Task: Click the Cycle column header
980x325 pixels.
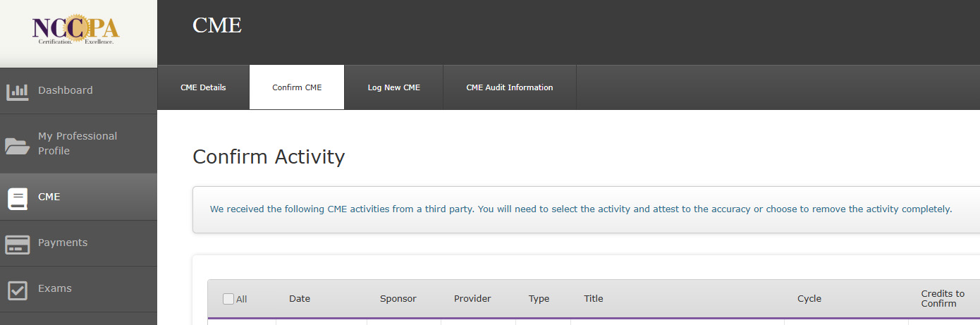Action: 809,299
